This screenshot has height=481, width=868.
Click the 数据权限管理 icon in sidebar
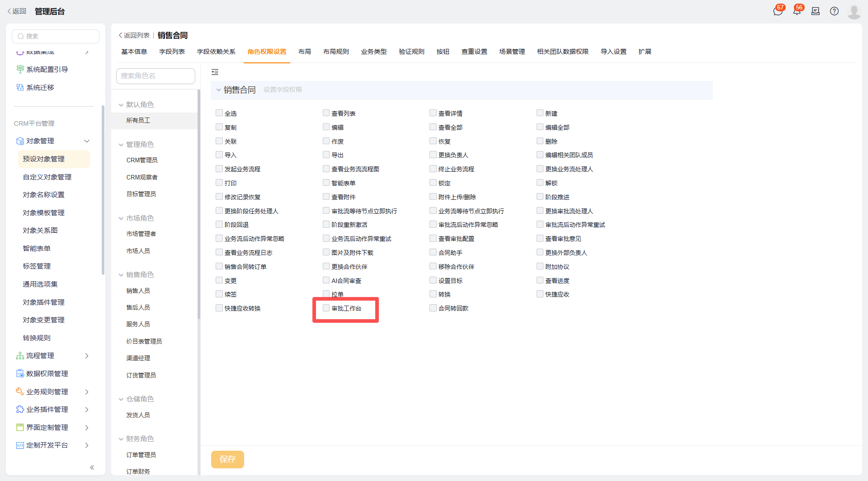tap(20, 373)
